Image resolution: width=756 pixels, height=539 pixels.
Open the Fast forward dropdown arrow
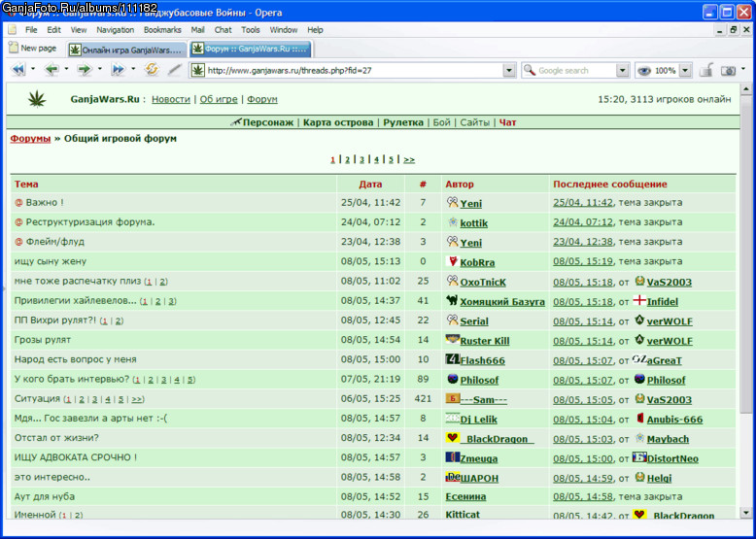click(x=133, y=69)
